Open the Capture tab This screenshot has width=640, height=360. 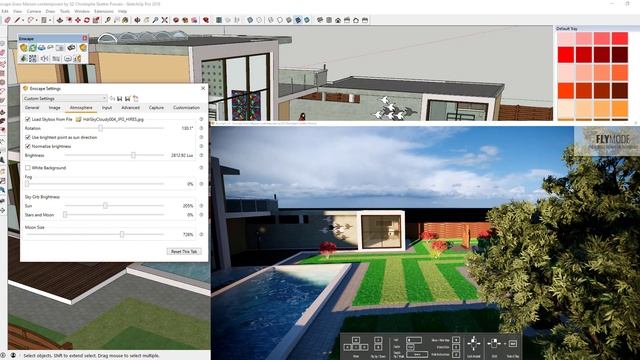click(x=156, y=108)
